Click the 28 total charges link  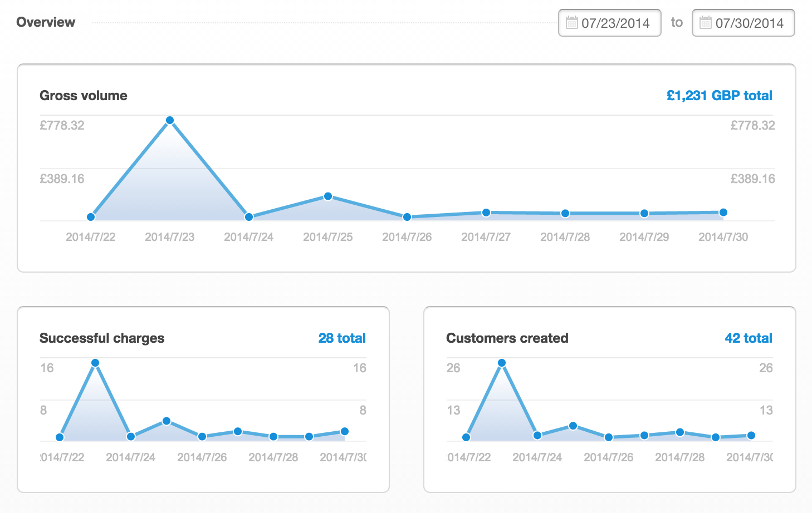pos(342,338)
